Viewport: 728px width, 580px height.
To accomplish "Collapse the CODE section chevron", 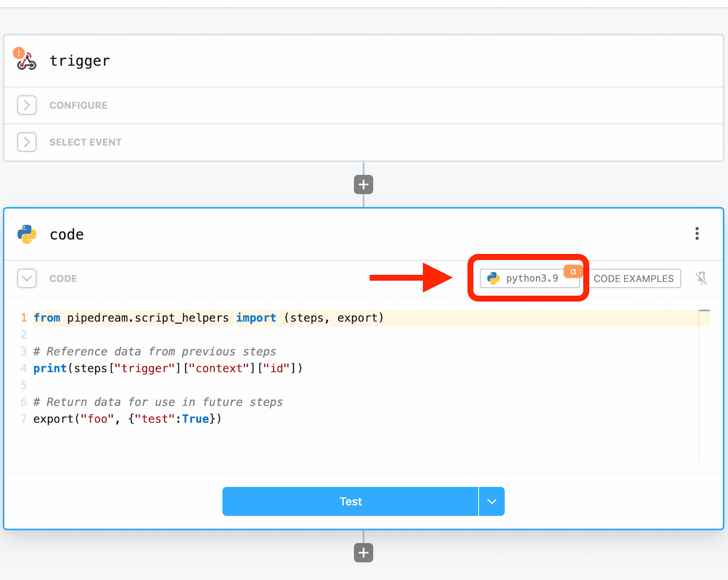I will point(27,278).
